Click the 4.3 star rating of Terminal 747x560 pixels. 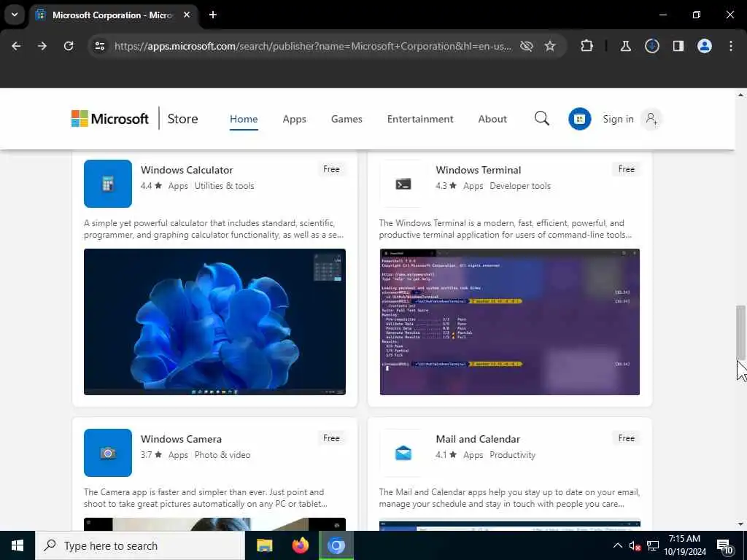point(446,186)
